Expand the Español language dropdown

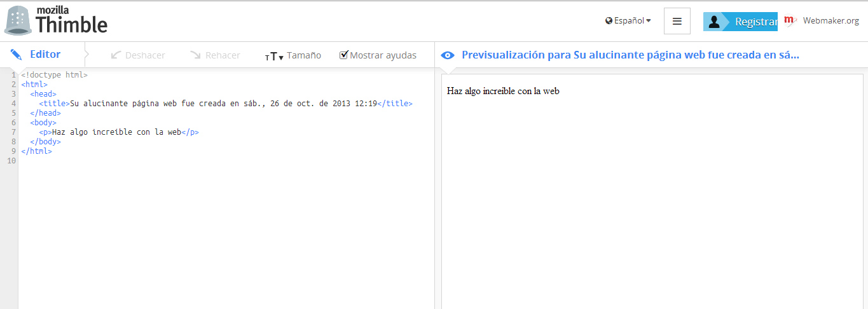pyautogui.click(x=629, y=21)
